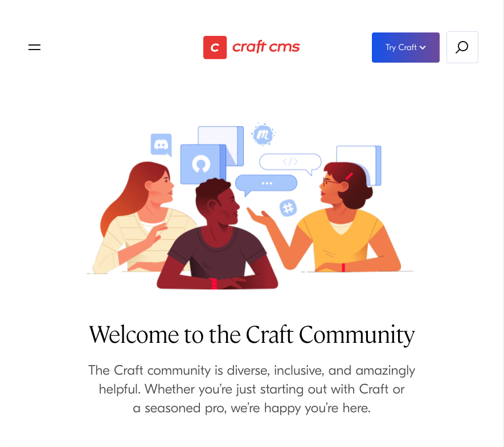Click the dotted light blue card
Screen dimensions: 504x447
(x=221, y=145)
